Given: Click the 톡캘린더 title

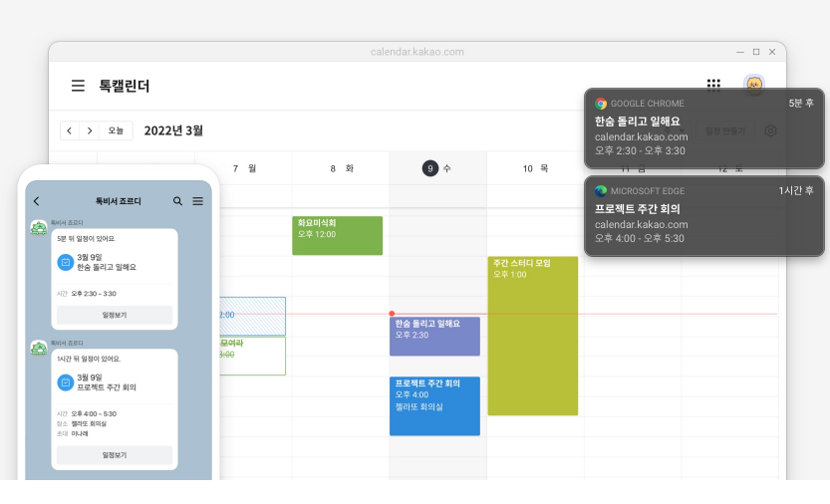Looking at the screenshot, I should [x=125, y=86].
